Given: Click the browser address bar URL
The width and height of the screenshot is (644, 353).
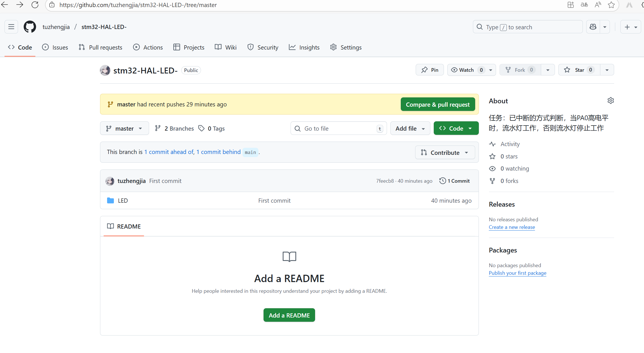Looking at the screenshot, I should point(138,5).
